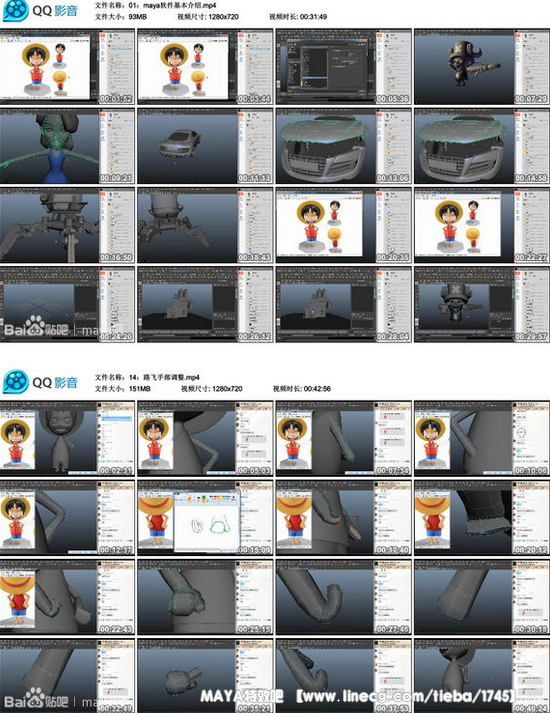Viewport: 550px width, 713px height.
Task: Open the car front thumbnail at 00:14:58
Action: (x=482, y=146)
